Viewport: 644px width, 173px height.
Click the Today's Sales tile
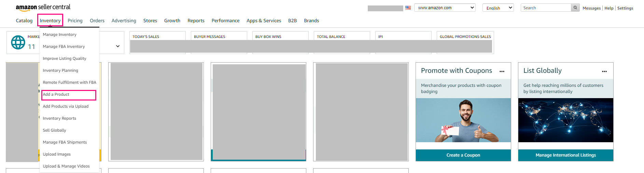(157, 42)
